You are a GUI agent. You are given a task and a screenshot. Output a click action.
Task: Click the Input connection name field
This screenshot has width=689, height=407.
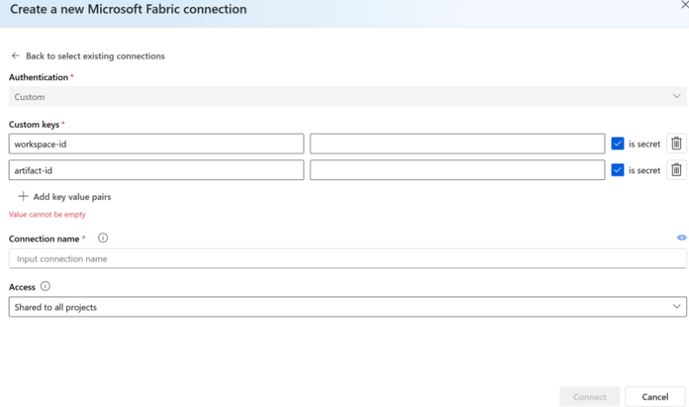click(x=348, y=258)
